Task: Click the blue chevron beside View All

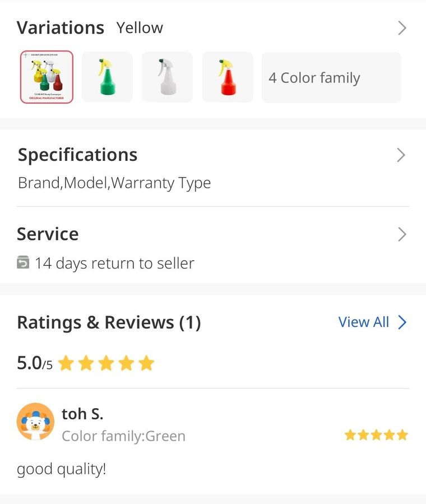Action: point(402,322)
